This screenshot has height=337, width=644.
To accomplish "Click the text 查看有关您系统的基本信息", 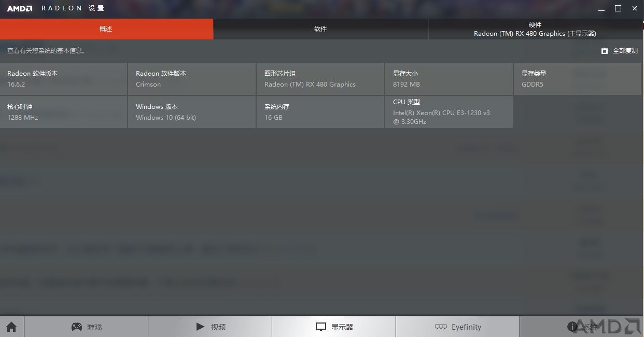I will click(46, 51).
